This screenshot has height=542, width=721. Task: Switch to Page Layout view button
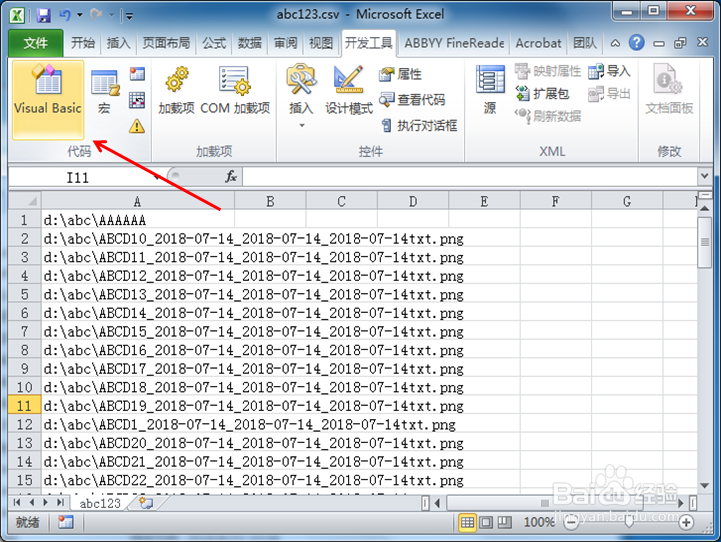point(486,522)
